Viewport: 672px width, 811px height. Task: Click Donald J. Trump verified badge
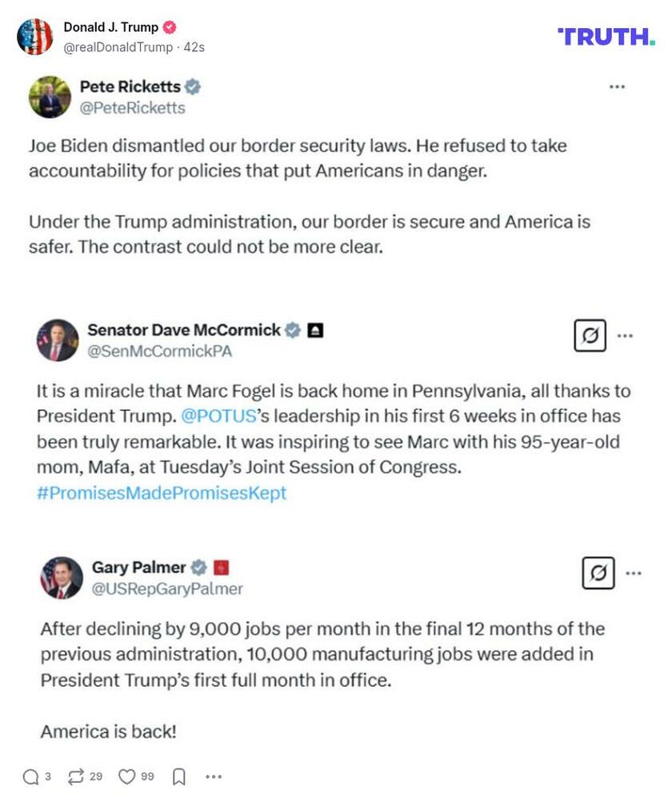tap(169, 27)
